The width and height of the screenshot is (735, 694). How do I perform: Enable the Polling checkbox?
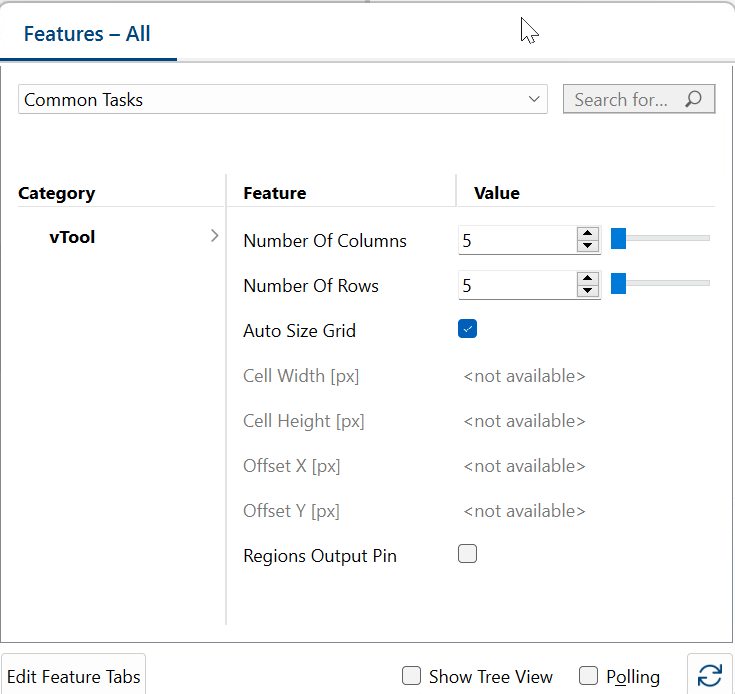tap(589, 676)
